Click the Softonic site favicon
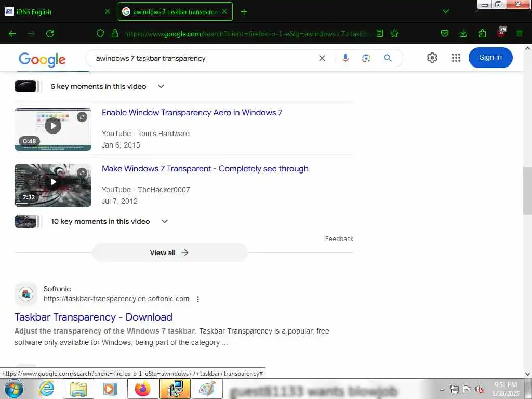532x399 pixels. (26, 294)
